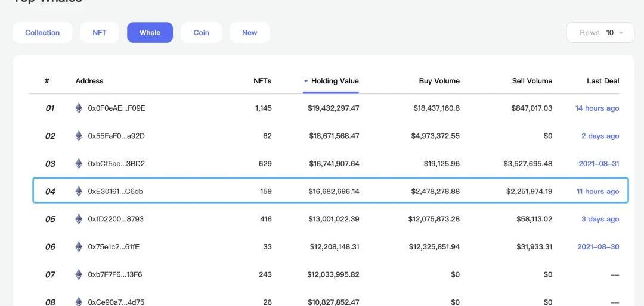Click Ethereum icon beside 0x75e1c2...61fE
The image size is (644, 306).
[x=79, y=246]
